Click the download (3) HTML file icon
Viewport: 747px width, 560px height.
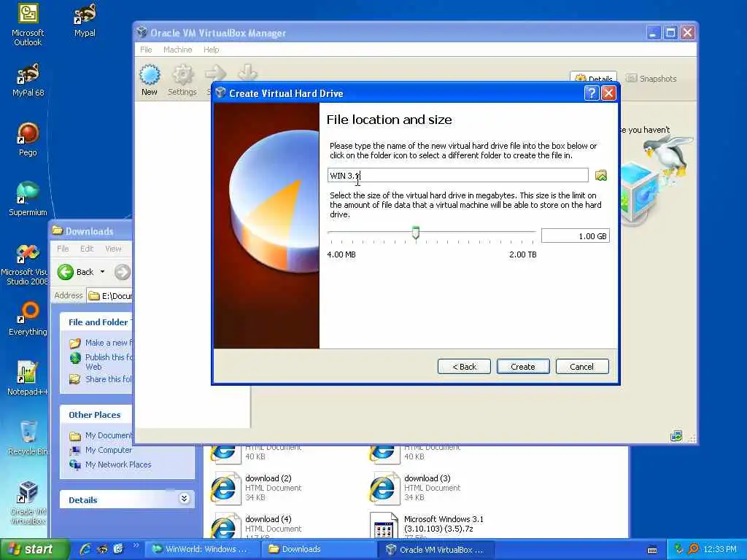click(x=384, y=488)
